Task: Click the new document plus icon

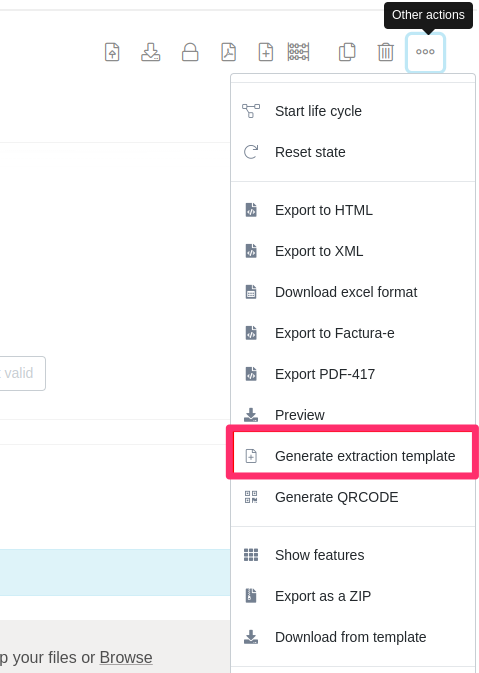Action: pos(266,52)
